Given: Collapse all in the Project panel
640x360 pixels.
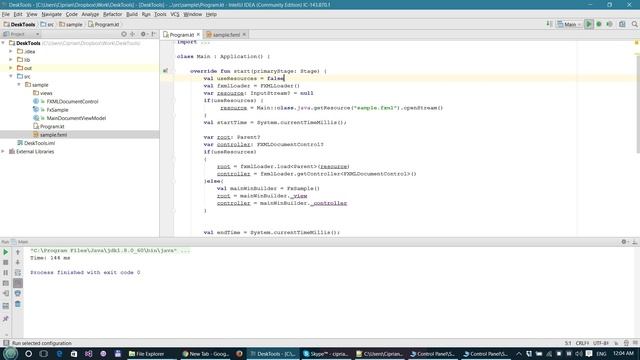Looking at the screenshot, I should 133,34.
